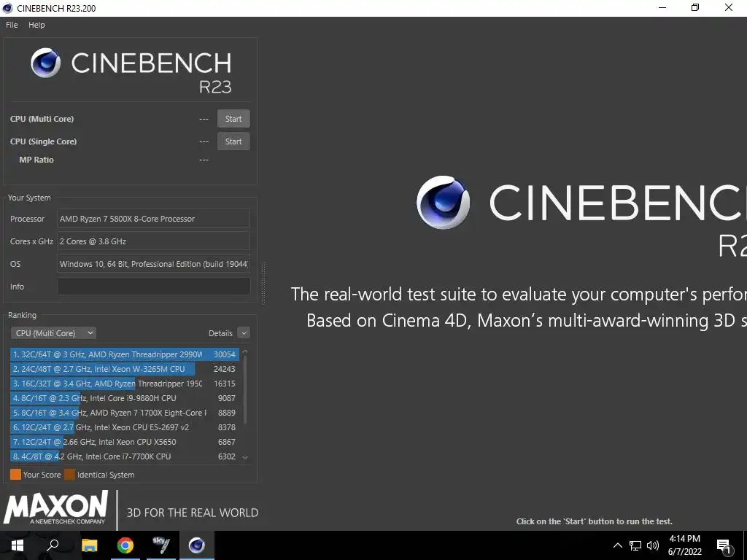This screenshot has height=560, width=747.
Task: Restore down the Cinebench window
Action: point(695,7)
